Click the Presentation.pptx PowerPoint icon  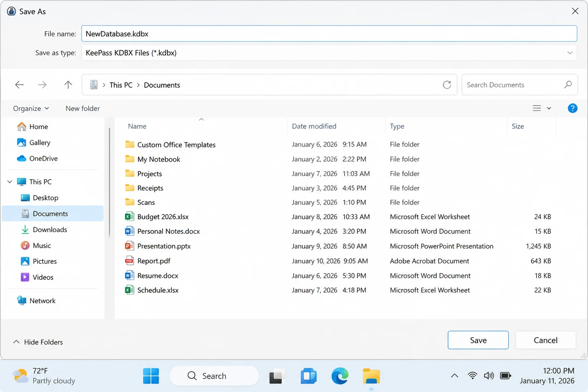tap(129, 246)
